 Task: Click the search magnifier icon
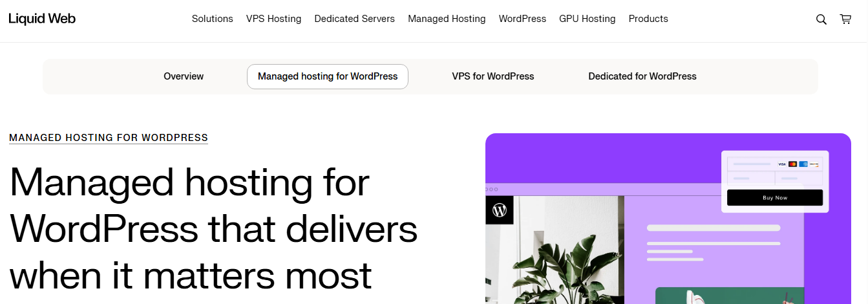click(x=821, y=19)
